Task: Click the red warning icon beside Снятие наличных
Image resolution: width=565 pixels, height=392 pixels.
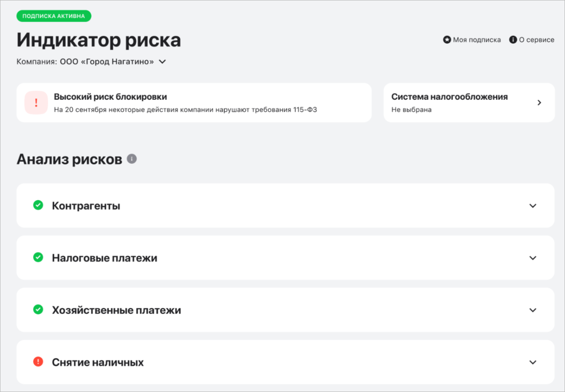Action: point(38,362)
